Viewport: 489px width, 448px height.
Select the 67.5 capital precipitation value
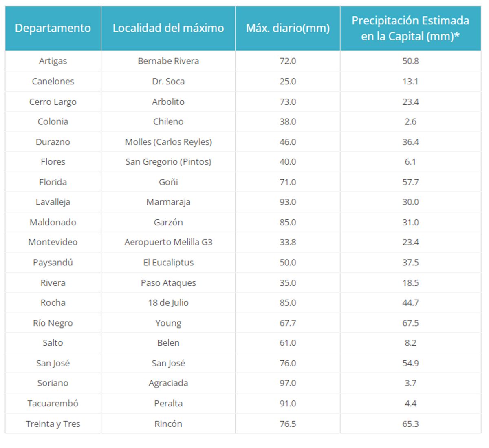[x=410, y=323]
